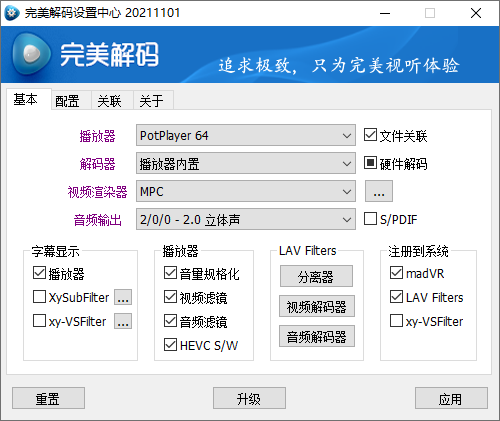Uncheck the HEVC S/W option
Screen dimensions: 500x421
coord(170,345)
